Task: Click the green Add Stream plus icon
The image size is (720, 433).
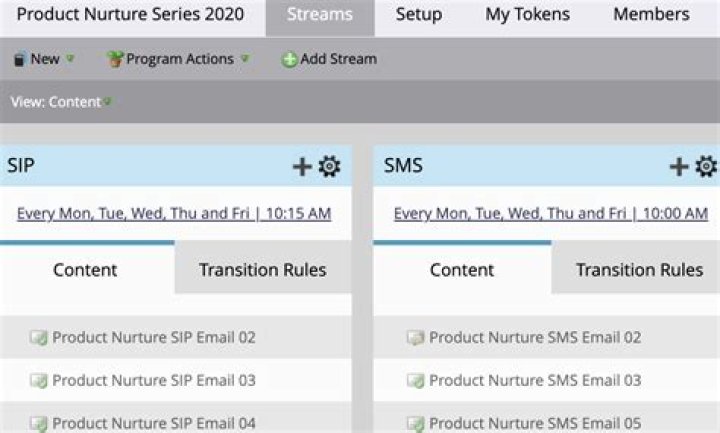Action: 289,59
